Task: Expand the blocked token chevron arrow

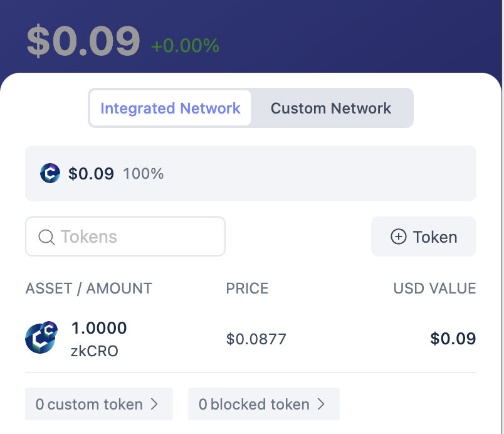Action: coord(321,405)
